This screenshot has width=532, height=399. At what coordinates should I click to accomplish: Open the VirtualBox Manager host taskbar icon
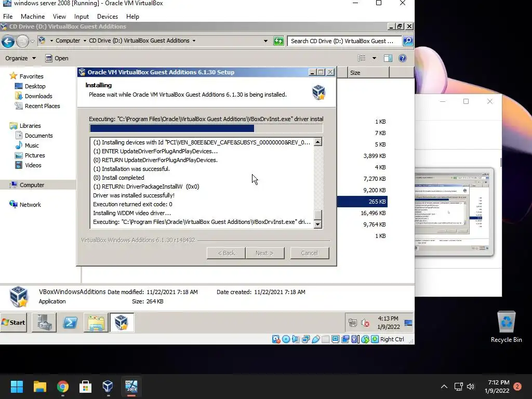(x=108, y=387)
